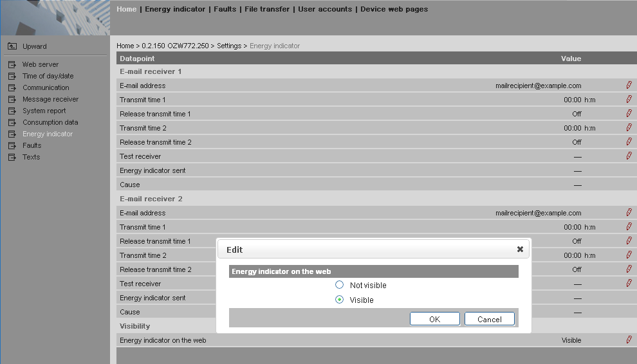This screenshot has height=364, width=637.
Task: Cancel the Edit dialog
Action: click(490, 319)
